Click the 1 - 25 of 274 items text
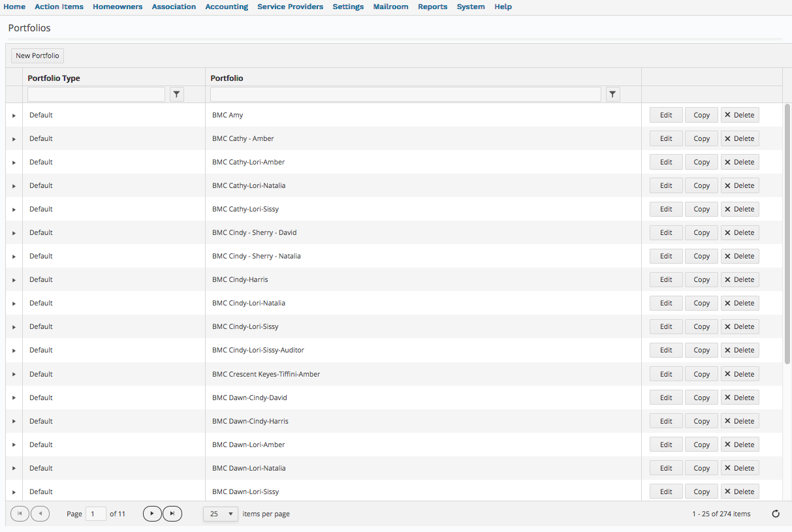 click(721, 514)
